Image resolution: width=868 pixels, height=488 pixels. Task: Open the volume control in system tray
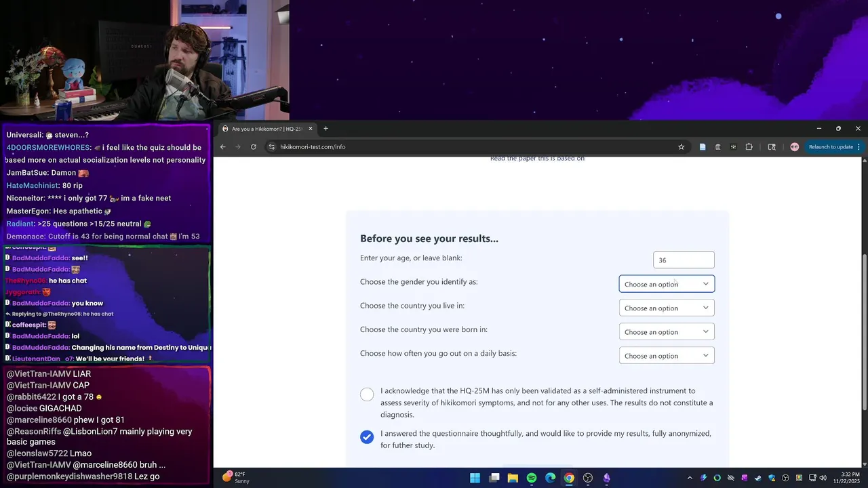(x=823, y=478)
